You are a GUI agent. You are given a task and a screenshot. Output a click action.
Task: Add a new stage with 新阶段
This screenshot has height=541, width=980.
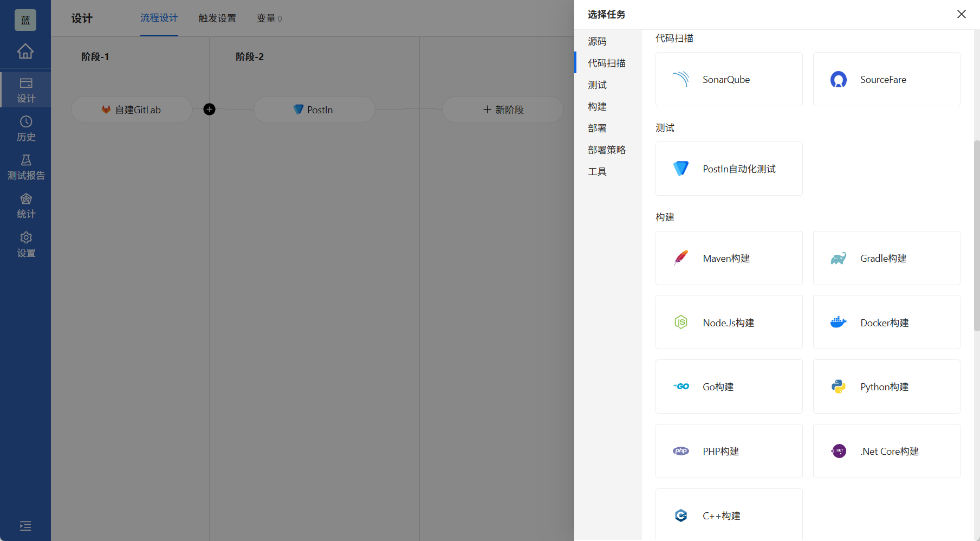point(503,110)
